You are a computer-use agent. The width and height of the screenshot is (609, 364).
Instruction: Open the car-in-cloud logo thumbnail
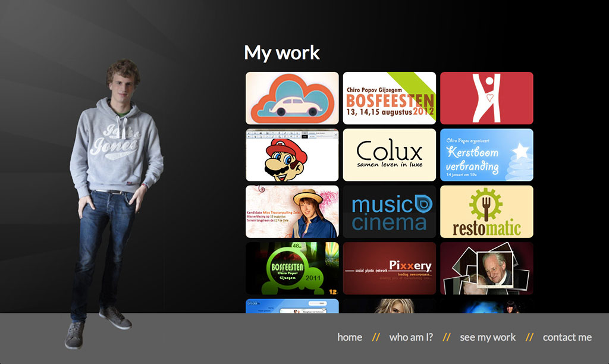click(x=292, y=98)
